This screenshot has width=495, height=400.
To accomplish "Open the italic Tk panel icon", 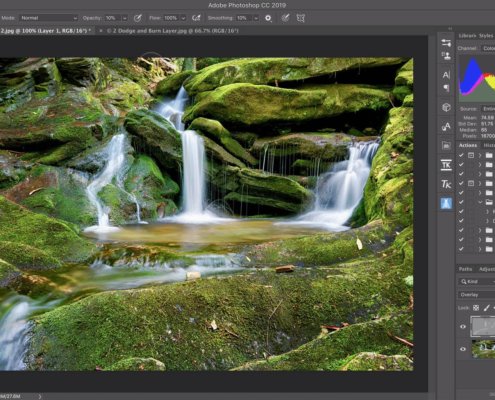I will 446,184.
